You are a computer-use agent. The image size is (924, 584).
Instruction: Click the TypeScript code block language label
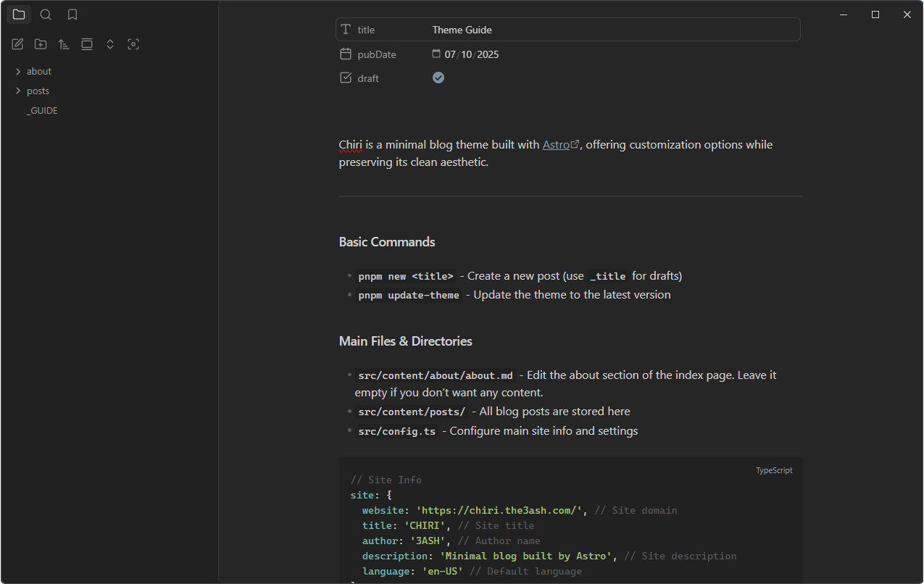pos(774,470)
